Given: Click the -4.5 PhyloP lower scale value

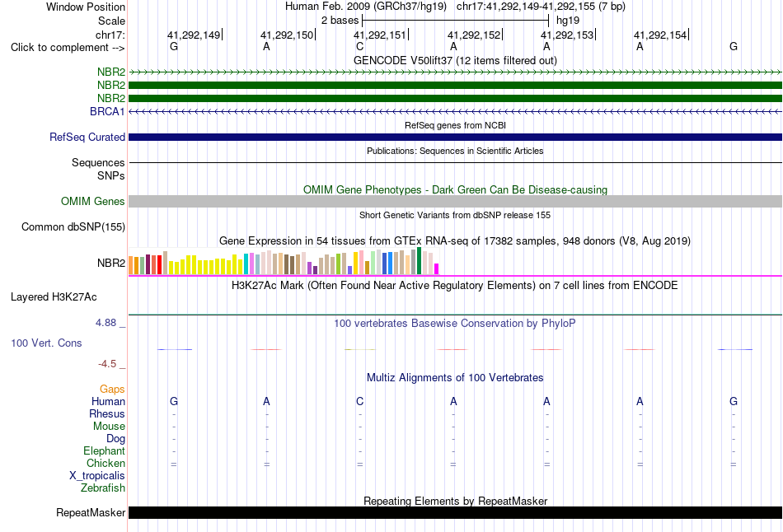Looking at the screenshot, I should click(107, 364).
